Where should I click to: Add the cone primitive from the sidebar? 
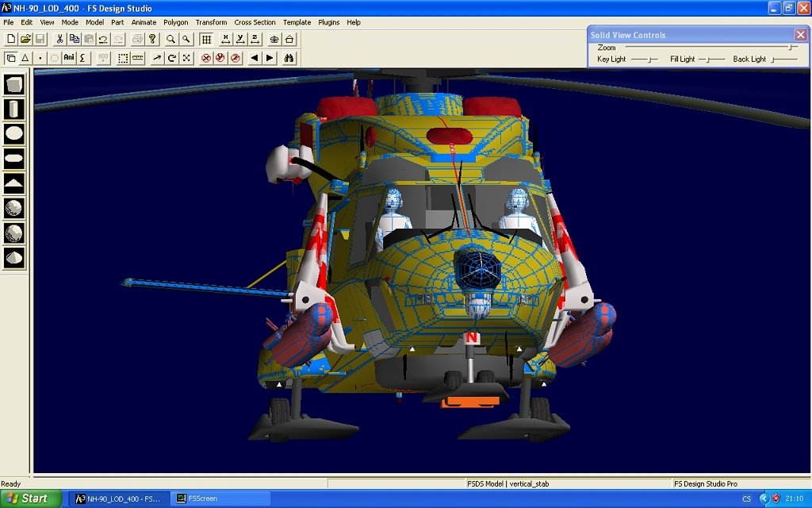pyautogui.click(x=14, y=258)
